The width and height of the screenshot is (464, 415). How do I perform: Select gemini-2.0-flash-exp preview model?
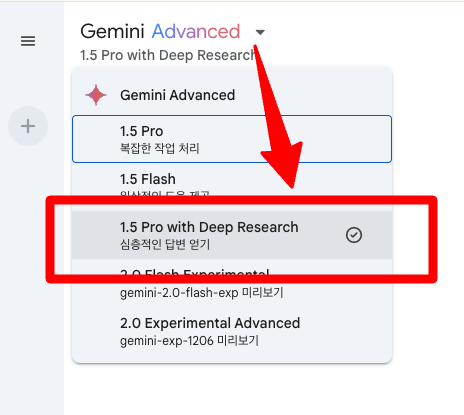[232, 283]
